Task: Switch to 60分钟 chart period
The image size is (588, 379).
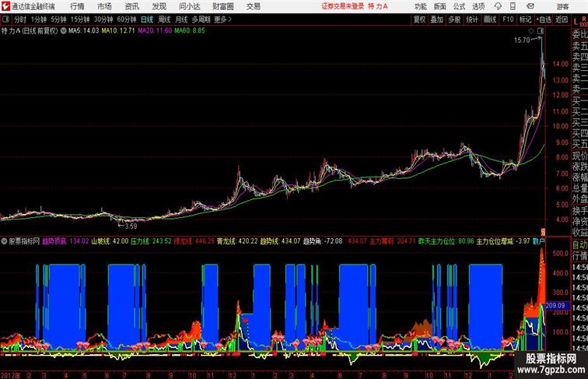Action: [126, 19]
